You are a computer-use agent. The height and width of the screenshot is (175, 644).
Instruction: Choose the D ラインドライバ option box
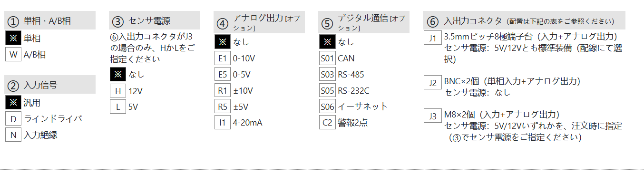click(x=13, y=118)
